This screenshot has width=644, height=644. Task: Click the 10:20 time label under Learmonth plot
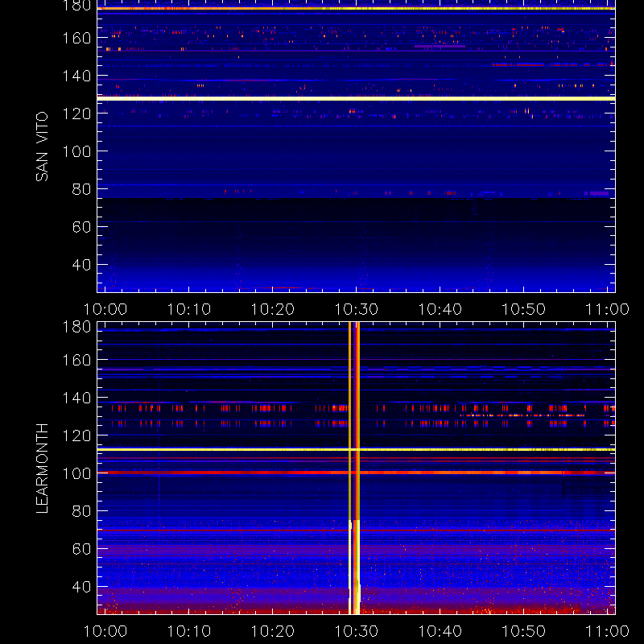[x=273, y=631]
